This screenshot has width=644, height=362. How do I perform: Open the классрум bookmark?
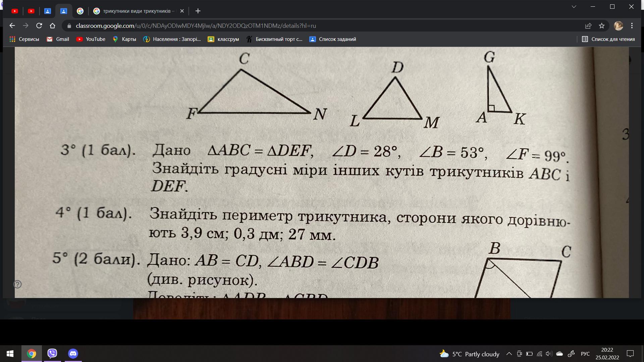pos(223,39)
